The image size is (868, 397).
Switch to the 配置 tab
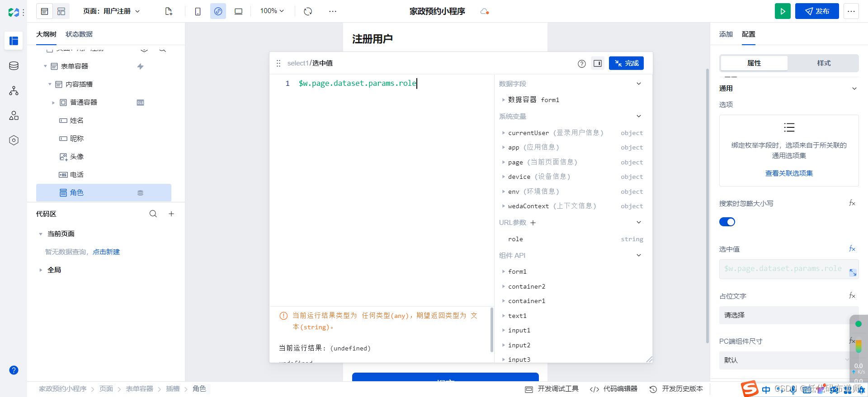click(749, 34)
